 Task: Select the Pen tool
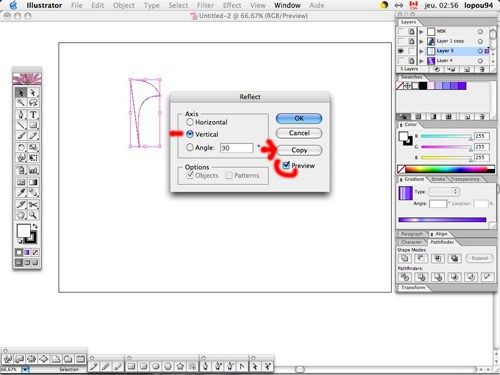point(21,115)
